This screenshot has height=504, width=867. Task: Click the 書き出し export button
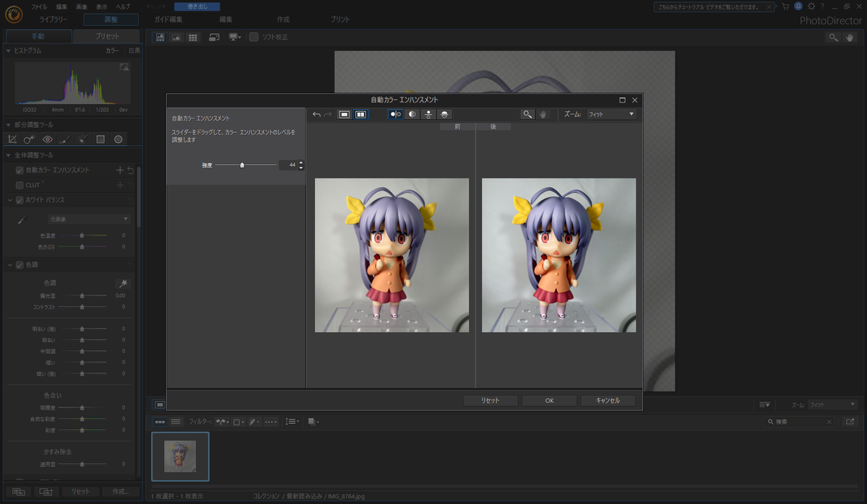(197, 6)
